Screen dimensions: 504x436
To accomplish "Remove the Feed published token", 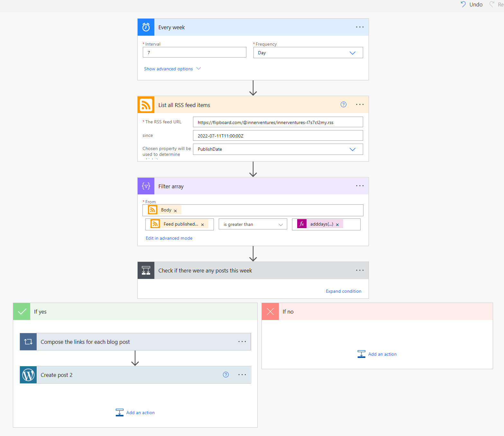I will pos(202,225).
